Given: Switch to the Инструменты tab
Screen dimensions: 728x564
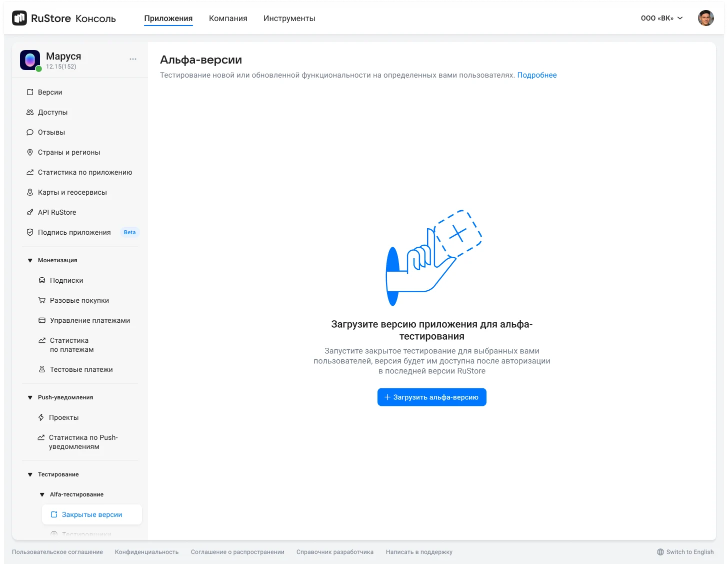Looking at the screenshot, I should 289,19.
